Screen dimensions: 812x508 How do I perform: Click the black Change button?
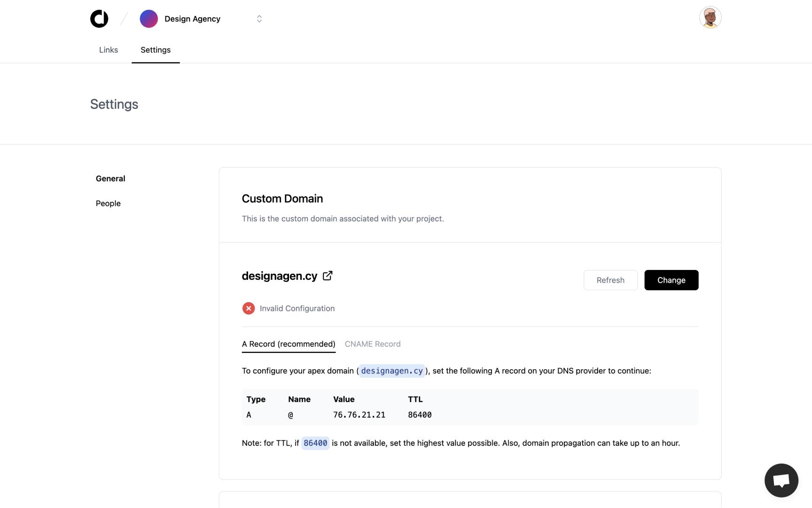coord(671,280)
